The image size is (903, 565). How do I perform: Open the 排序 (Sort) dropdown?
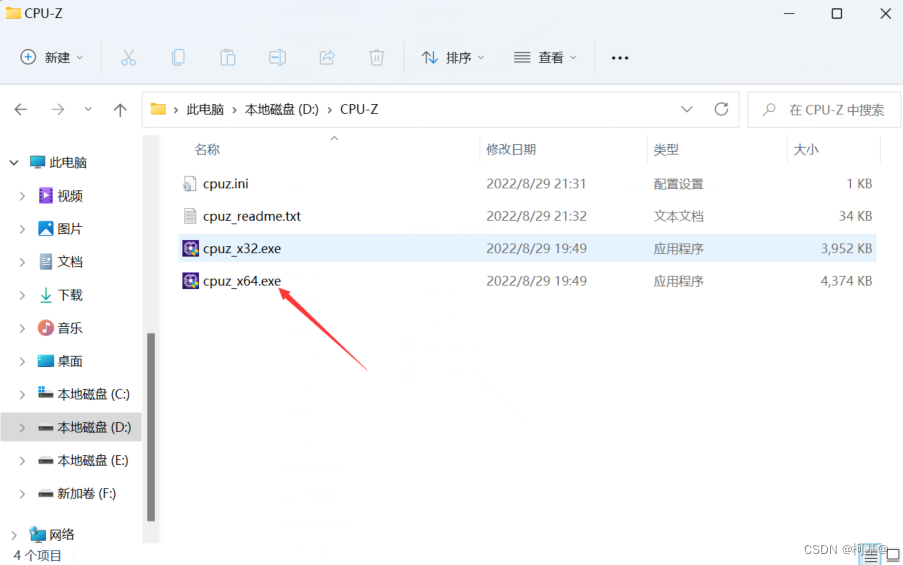453,58
